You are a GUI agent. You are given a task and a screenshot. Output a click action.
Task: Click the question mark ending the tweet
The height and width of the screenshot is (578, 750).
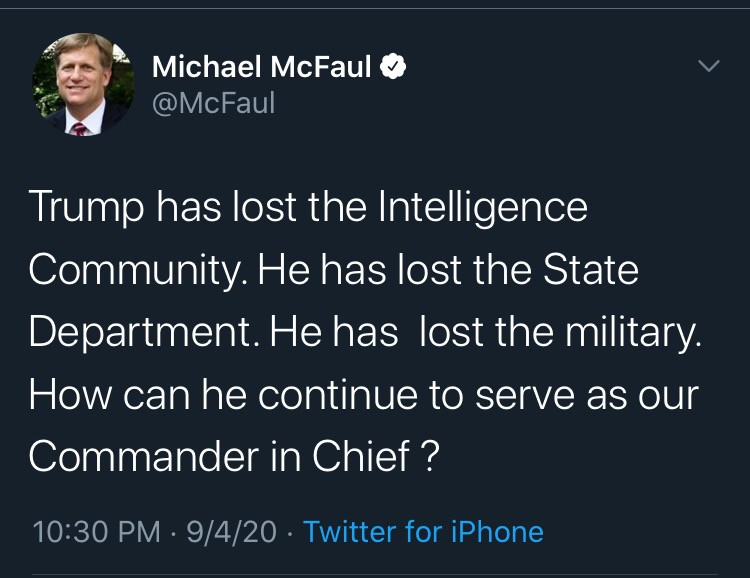point(432,456)
